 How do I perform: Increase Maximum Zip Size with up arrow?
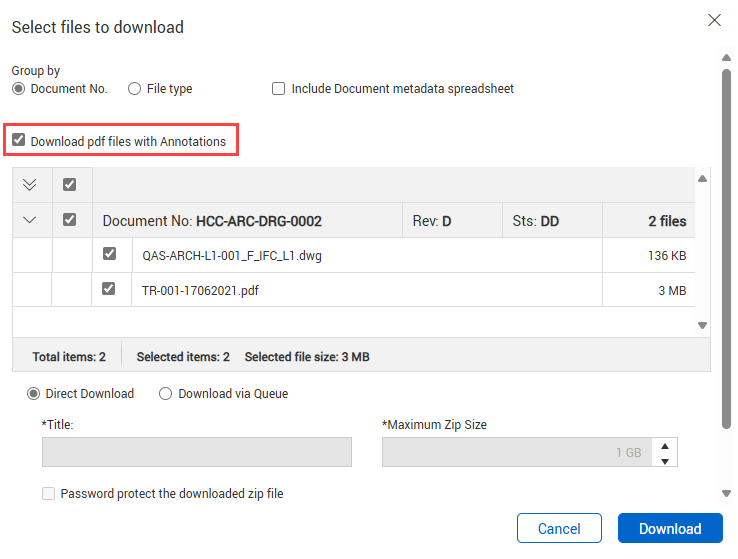(x=664, y=445)
